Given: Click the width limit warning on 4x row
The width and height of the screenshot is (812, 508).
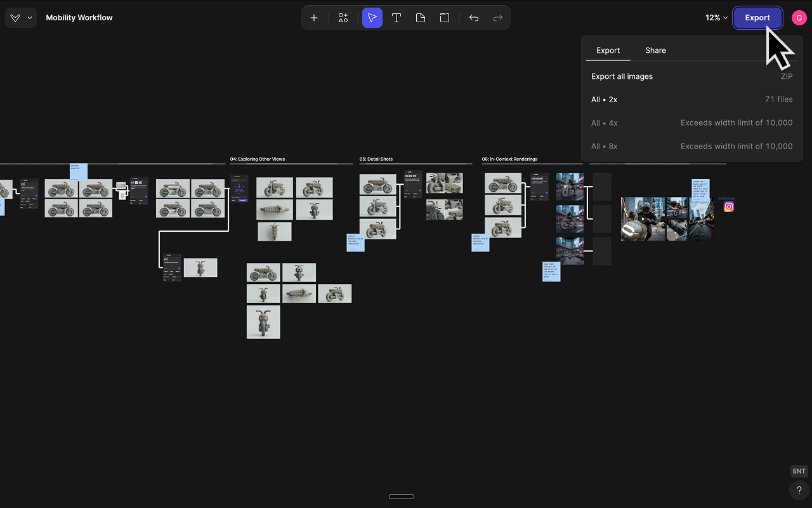Looking at the screenshot, I should pyautogui.click(x=737, y=123).
